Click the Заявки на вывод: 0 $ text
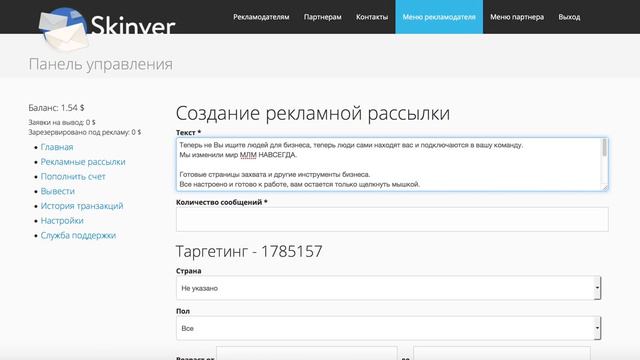Image resolution: width=640 pixels, height=360 pixels. tap(62, 122)
